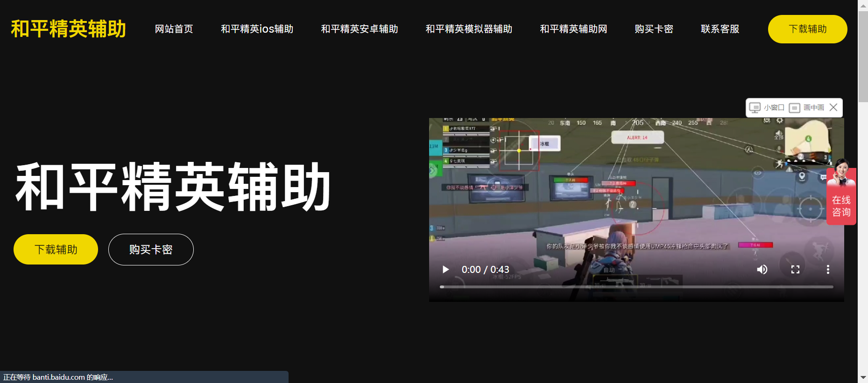The width and height of the screenshot is (868, 383).
Task: Click 联系客服 in the navigation bar
Action: (720, 29)
